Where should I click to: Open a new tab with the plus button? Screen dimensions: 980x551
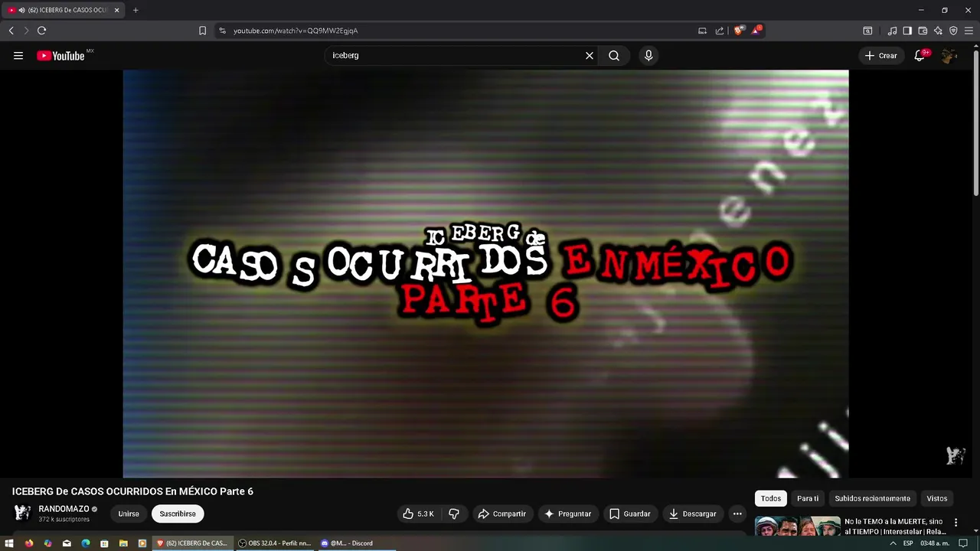pyautogui.click(x=136, y=10)
